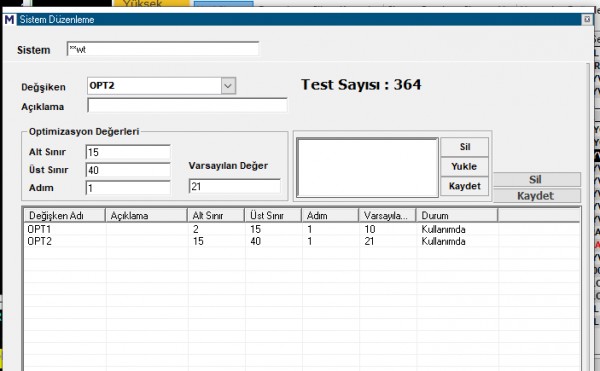This screenshot has height=371, width=600.
Task: Click Sil button beside the preset list
Action: coord(465,147)
